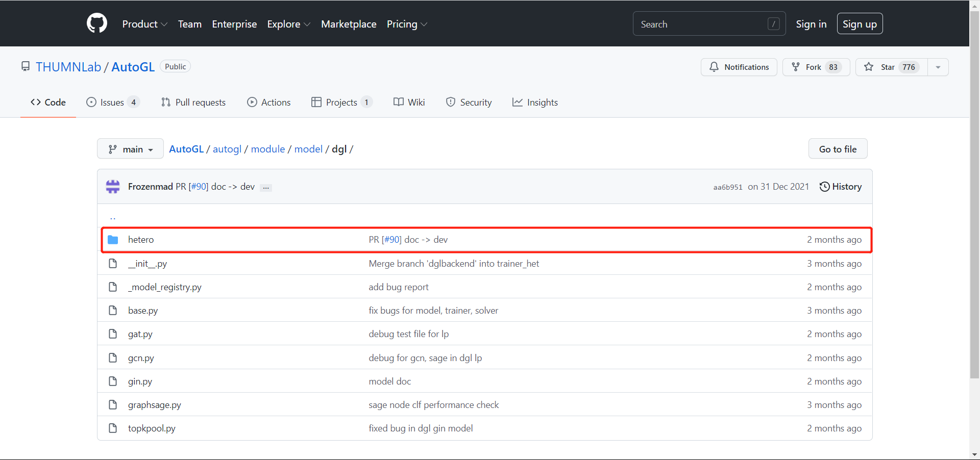Open the 'add bug report' commit message

(399, 287)
